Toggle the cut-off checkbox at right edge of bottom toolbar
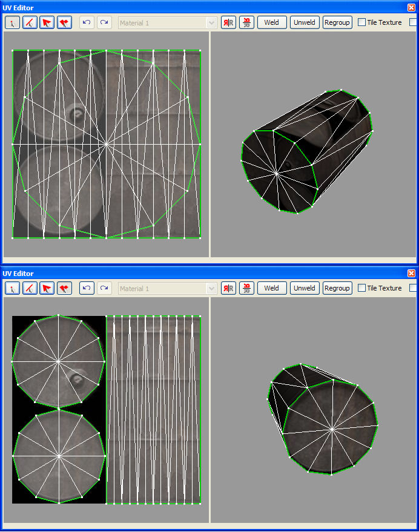This screenshot has height=532, width=419. click(x=413, y=288)
